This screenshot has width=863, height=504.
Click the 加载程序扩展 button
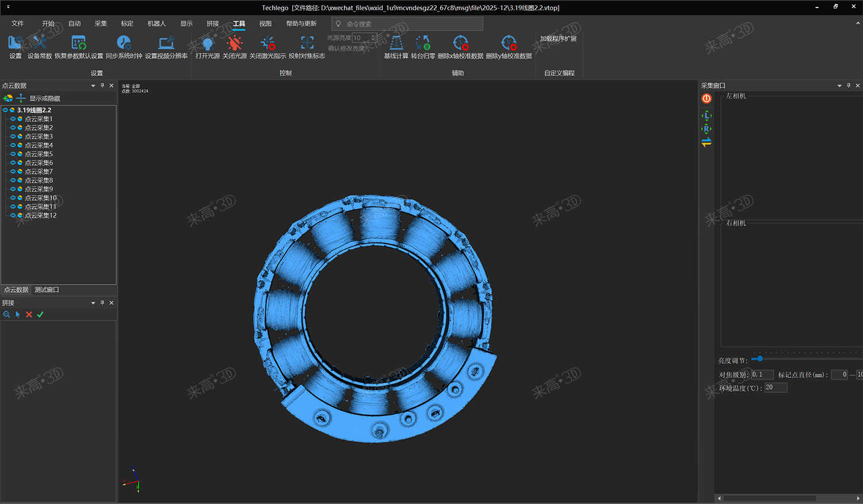(558, 39)
